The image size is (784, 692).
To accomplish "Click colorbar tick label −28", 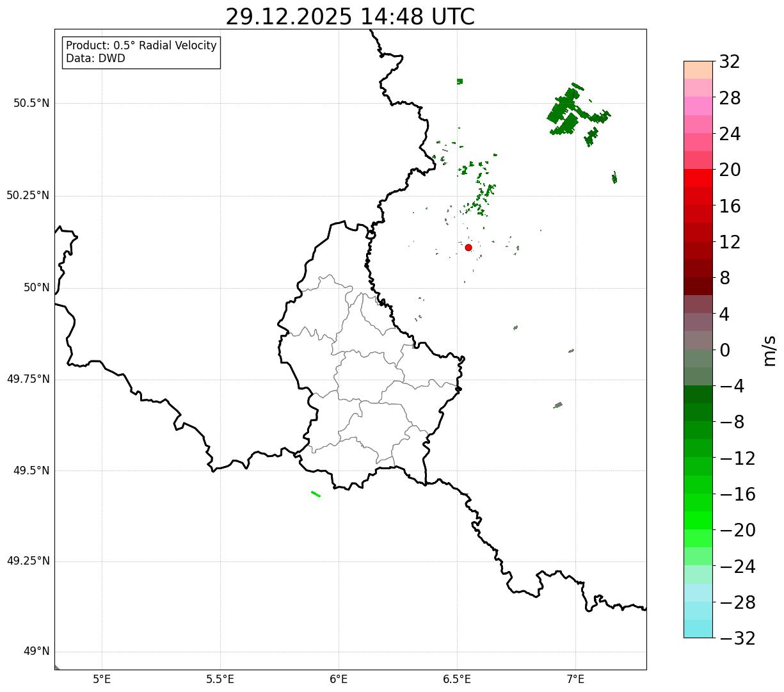I will (737, 602).
